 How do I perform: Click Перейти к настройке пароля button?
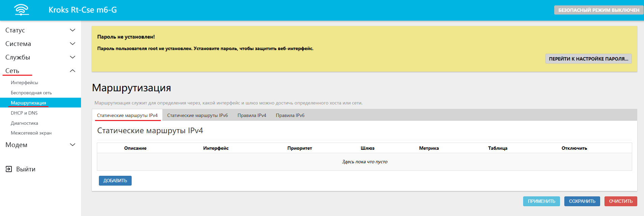tap(588, 59)
